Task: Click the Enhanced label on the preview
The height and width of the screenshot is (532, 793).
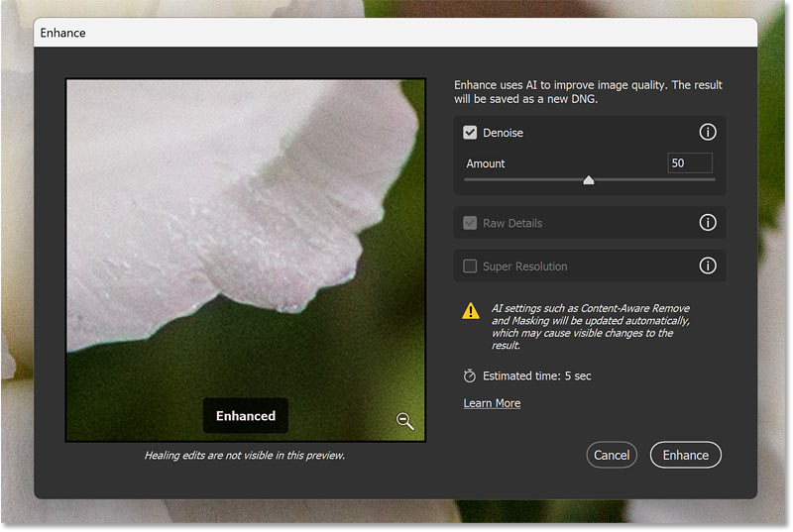Action: (246, 416)
